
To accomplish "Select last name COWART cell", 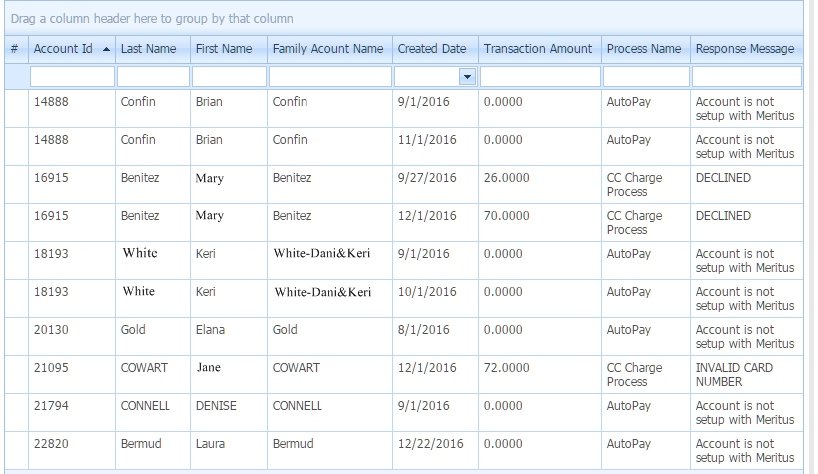I will coord(153,375).
